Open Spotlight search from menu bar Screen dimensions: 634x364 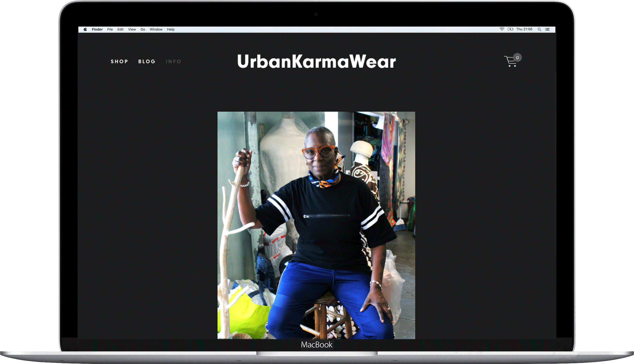539,29
